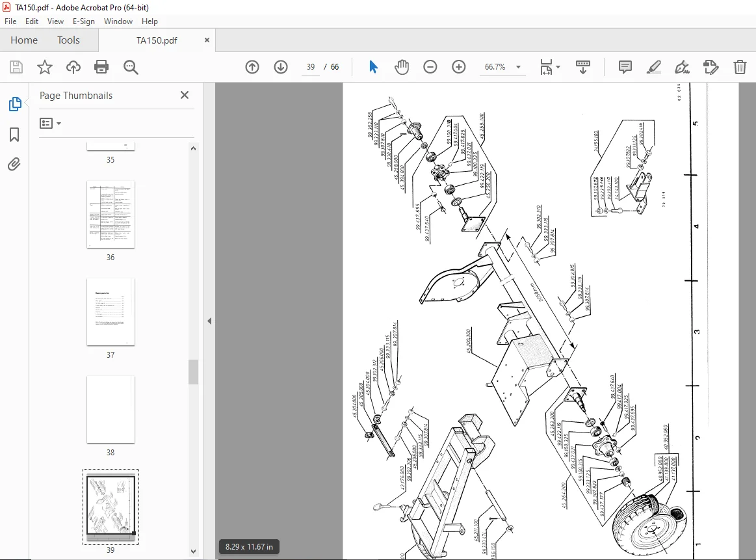Select the Highlight text pen tool

pos(653,67)
